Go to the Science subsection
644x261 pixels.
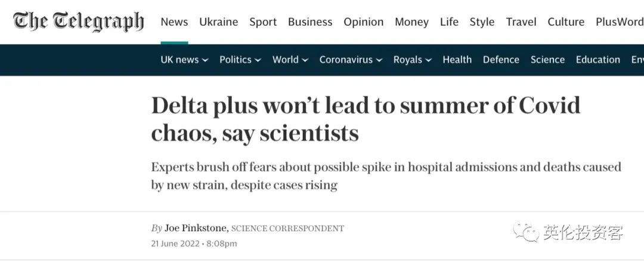pyautogui.click(x=547, y=60)
